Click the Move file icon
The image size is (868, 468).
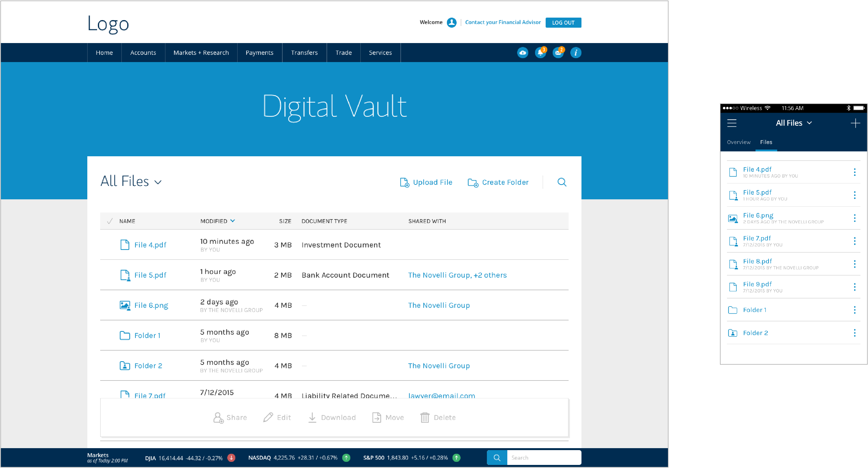[376, 417]
